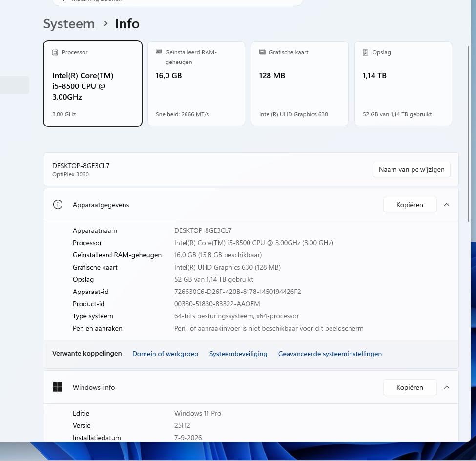Image resolution: width=476 pixels, height=461 pixels.
Task: Click Apparaat-id value 726630C6-D26F-420B-8178-1450194426F2
Action: point(237,292)
